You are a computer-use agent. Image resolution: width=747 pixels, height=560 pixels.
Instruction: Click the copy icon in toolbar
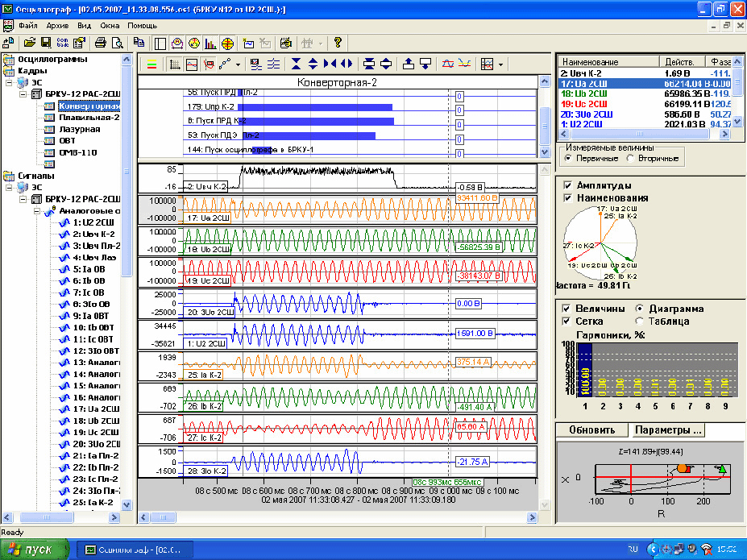[139, 43]
